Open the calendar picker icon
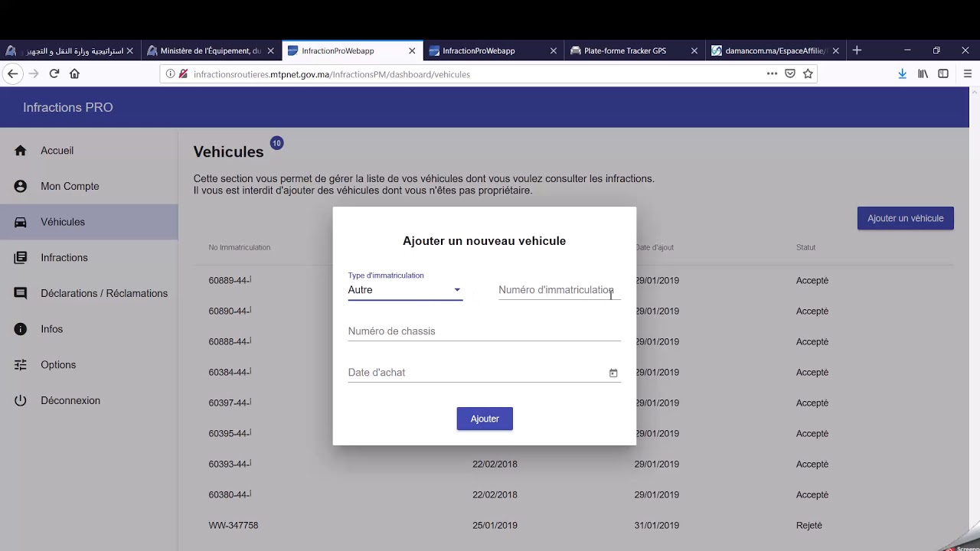 coord(613,373)
